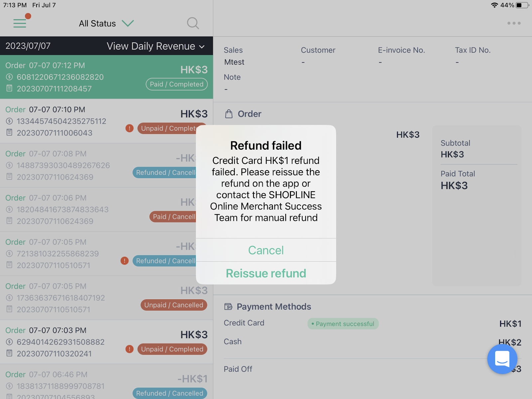Click the Tax ID No. label
This screenshot has width=532, height=399.
click(473, 50)
